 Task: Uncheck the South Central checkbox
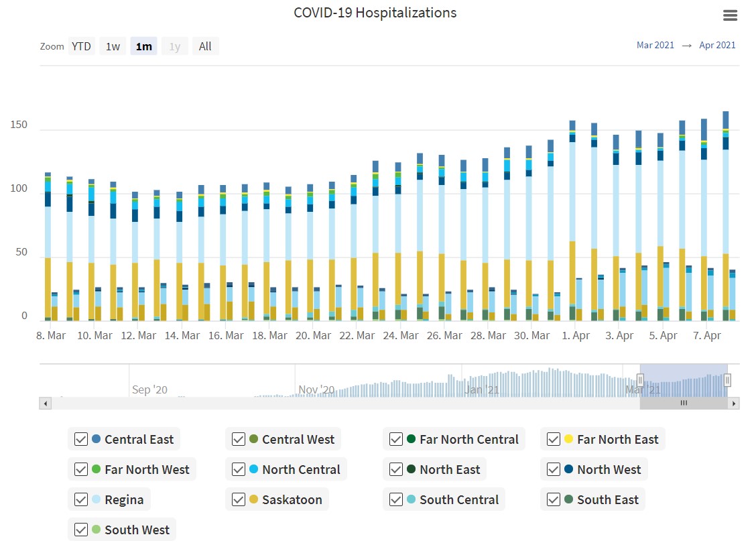[396, 499]
